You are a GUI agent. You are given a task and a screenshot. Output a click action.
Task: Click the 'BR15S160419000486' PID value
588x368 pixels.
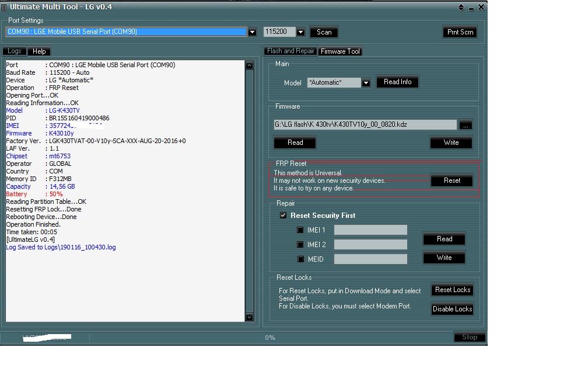click(x=79, y=118)
